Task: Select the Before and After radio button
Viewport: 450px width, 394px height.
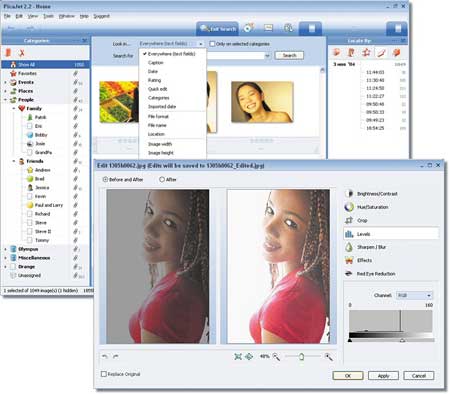Action: [105, 179]
